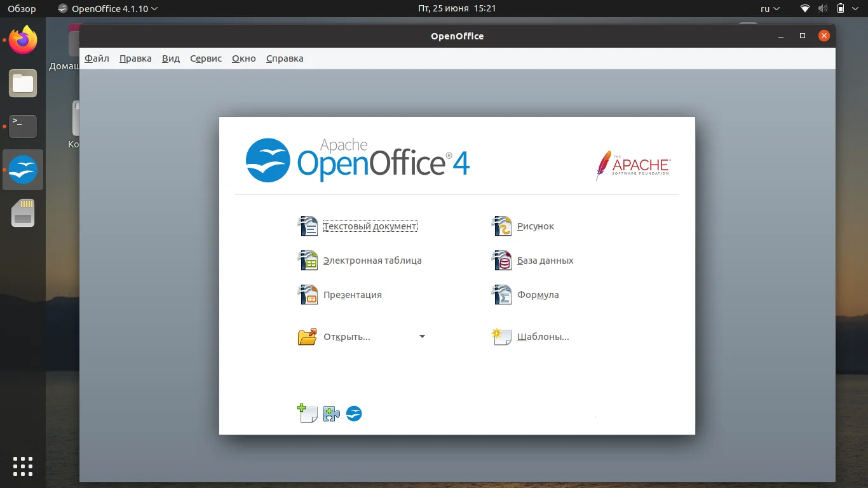Open the Файл menu
The image size is (868, 488).
[x=97, y=58]
